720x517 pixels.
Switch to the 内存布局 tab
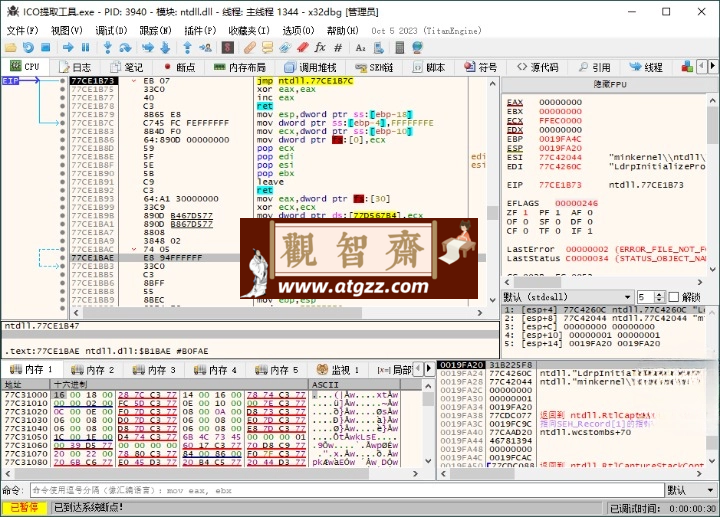[240, 67]
